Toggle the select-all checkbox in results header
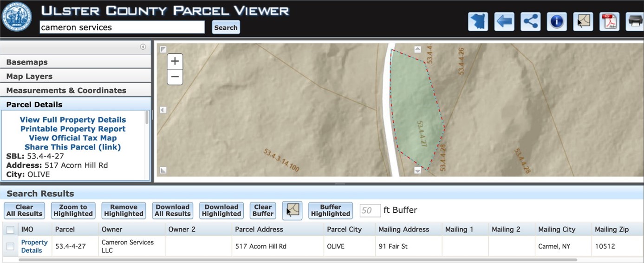Viewport: 644px width, 263px height. point(10,230)
